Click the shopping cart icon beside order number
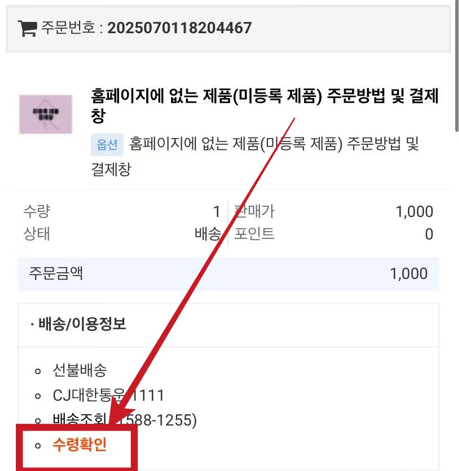459x471 pixels. coord(27,28)
